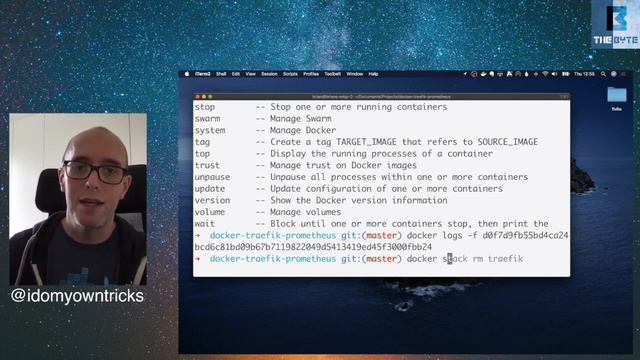Click the red circular menu bar icon
This screenshot has height=360, width=640.
474,74
